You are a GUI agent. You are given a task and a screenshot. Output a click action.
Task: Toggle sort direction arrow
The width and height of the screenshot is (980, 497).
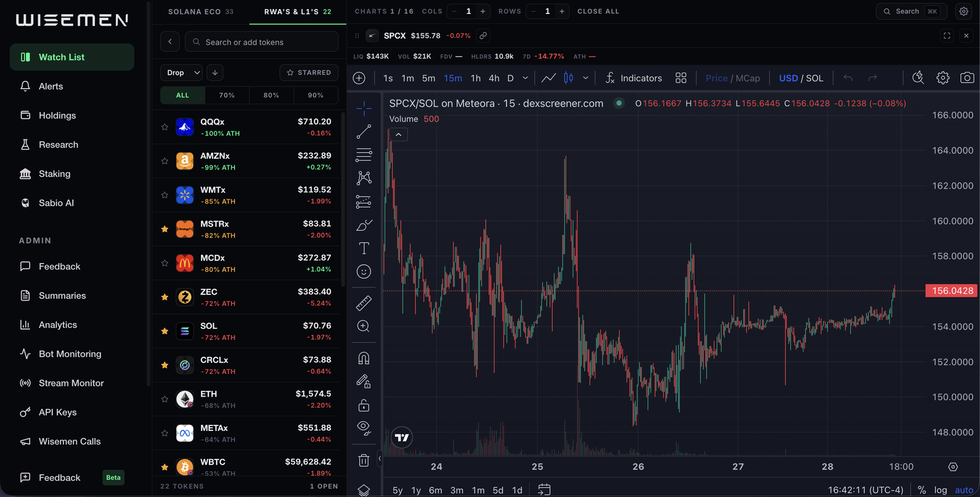pos(215,72)
